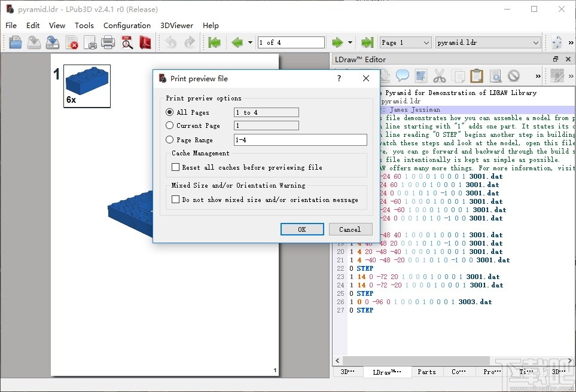Viewport: 576px width, 392px height.
Task: Click the Paste clipboard icon in LDraw Editor
Action: click(x=477, y=76)
